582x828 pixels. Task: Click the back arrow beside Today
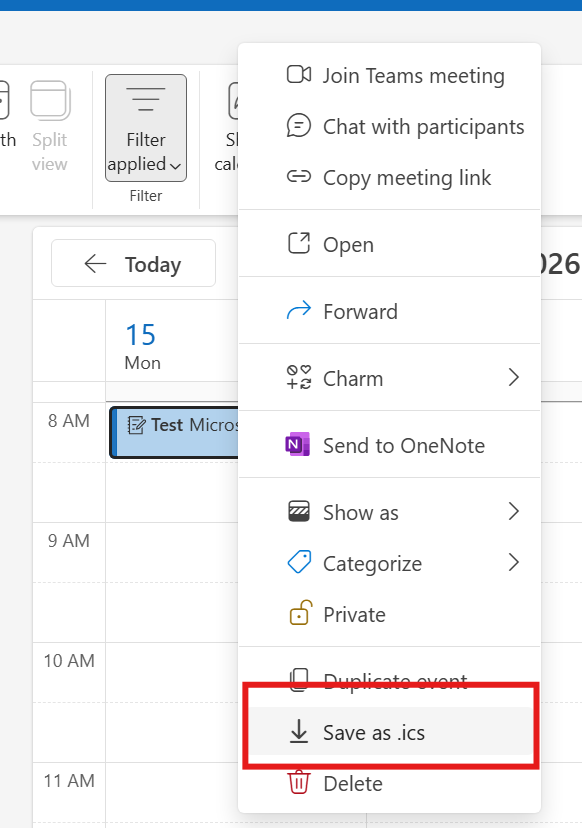point(95,263)
